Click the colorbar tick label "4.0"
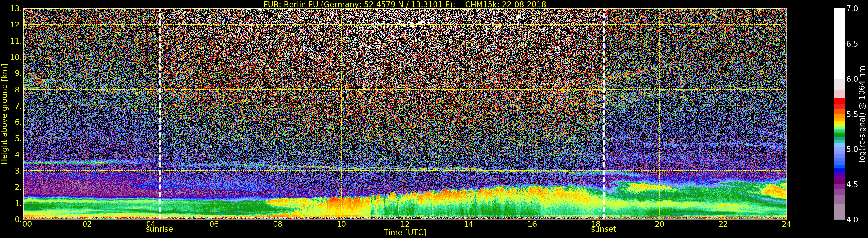868x238 pixels. tap(852, 220)
